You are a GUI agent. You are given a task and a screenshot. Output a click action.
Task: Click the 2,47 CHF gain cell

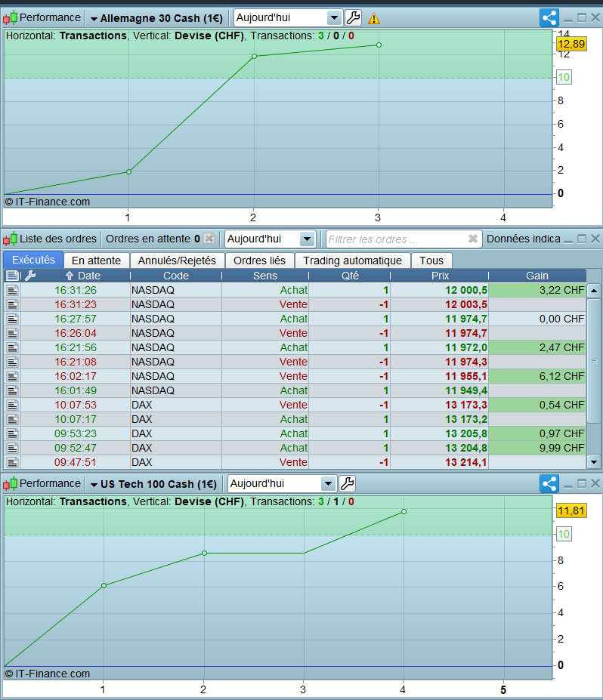click(x=537, y=347)
